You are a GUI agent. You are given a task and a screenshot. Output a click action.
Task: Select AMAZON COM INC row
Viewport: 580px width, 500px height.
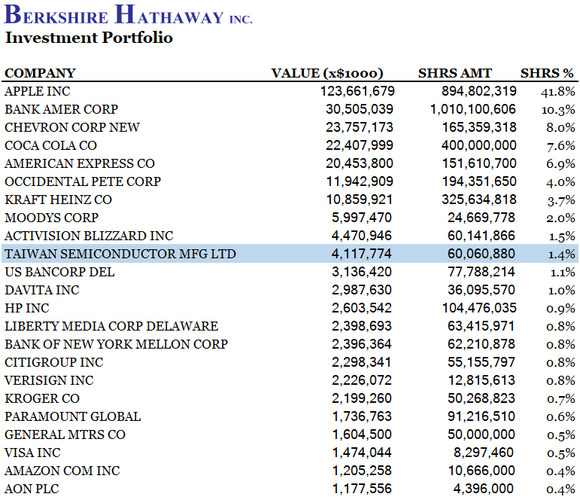(x=290, y=471)
